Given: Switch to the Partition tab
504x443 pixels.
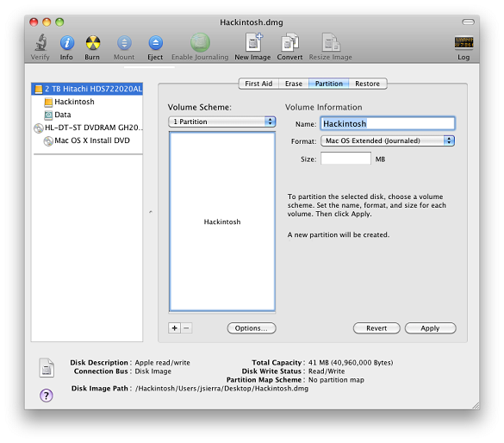Looking at the screenshot, I should click(329, 84).
